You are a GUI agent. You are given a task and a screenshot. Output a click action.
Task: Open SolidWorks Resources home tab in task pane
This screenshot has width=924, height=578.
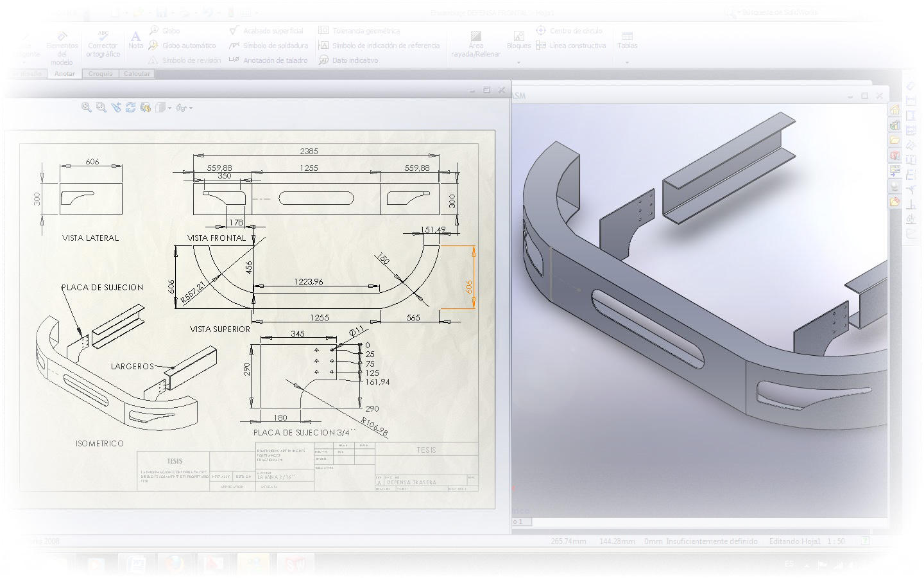[894, 110]
